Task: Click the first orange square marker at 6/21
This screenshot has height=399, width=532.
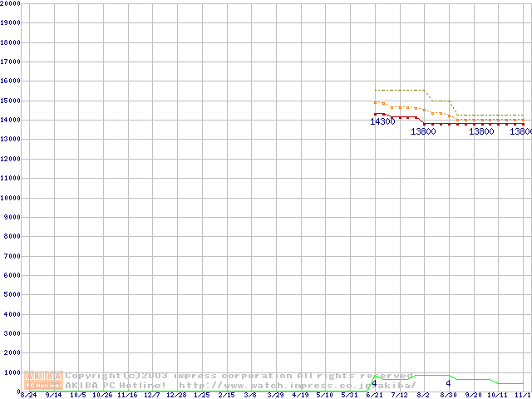Action: [x=377, y=102]
